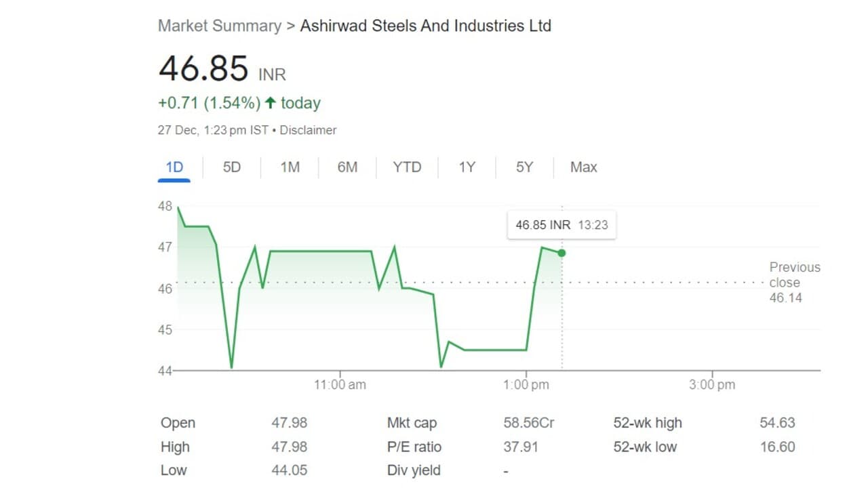Viewport: 868px width, 488px height.
Task: Open the Disclaimer link
Action: point(308,130)
